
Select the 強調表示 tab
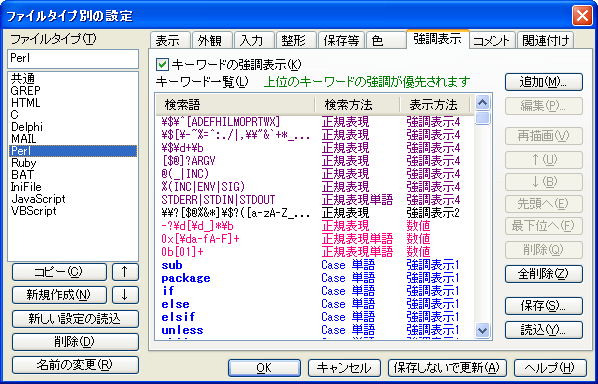click(437, 39)
